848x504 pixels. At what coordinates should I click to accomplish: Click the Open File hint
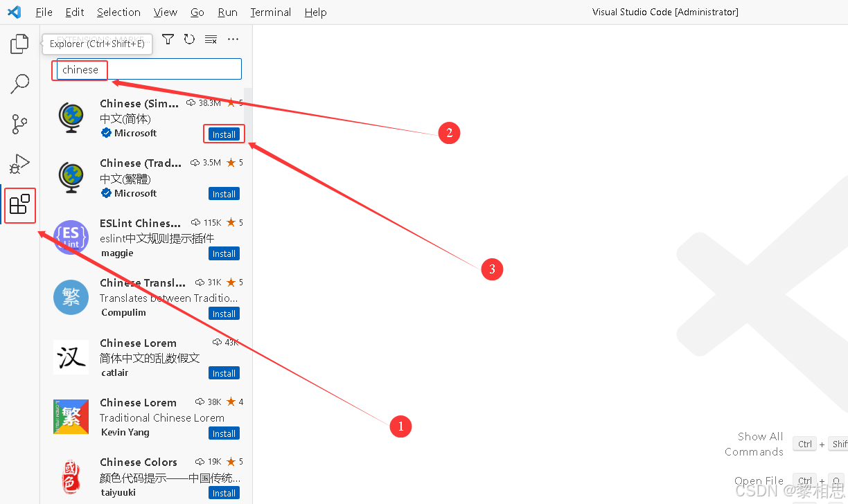[x=759, y=480]
